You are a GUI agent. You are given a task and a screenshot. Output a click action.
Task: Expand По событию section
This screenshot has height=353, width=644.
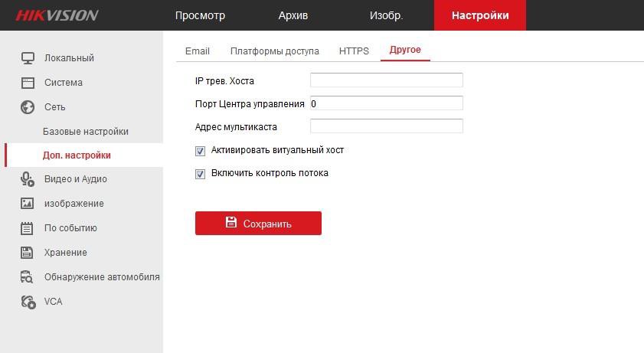point(70,228)
